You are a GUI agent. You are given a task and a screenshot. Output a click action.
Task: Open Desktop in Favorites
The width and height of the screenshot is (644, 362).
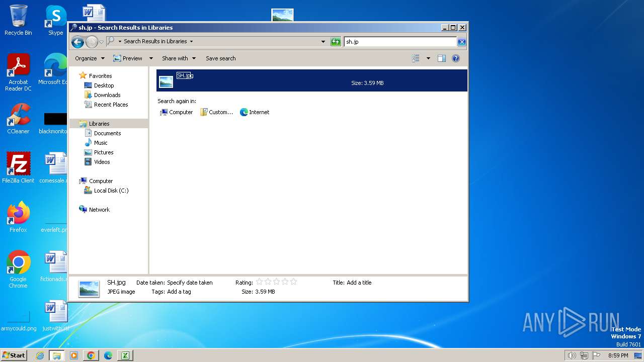click(x=104, y=85)
